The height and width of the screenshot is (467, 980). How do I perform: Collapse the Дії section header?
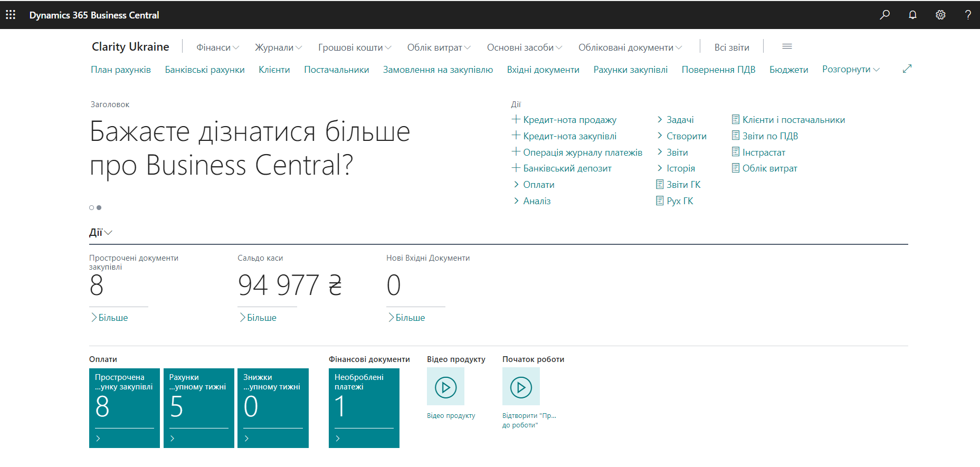[100, 233]
